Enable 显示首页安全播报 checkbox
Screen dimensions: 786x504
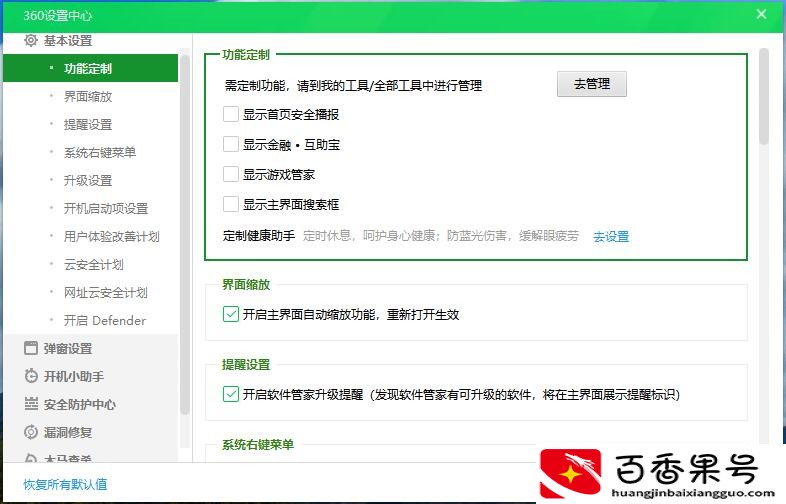point(231,114)
